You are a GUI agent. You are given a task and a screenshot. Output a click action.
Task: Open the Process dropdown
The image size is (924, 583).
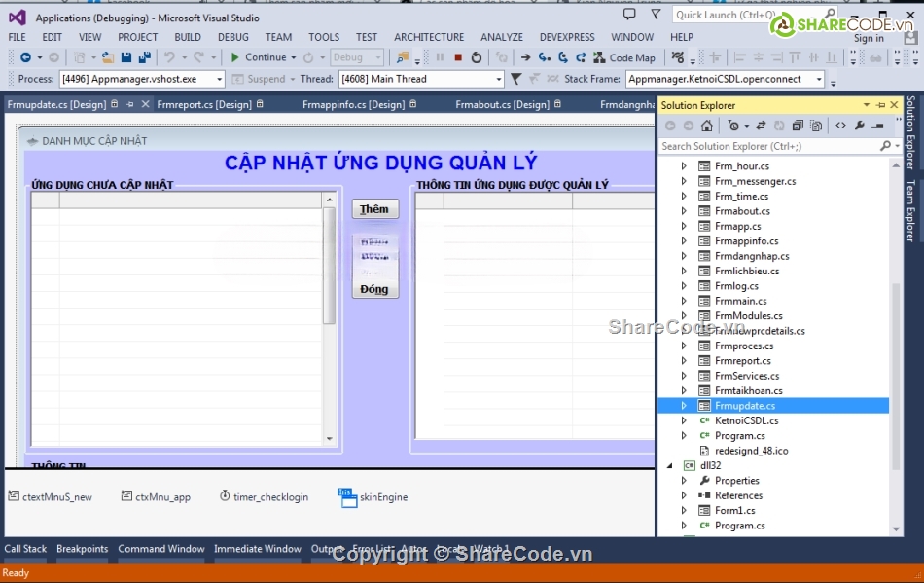pyautogui.click(x=219, y=79)
